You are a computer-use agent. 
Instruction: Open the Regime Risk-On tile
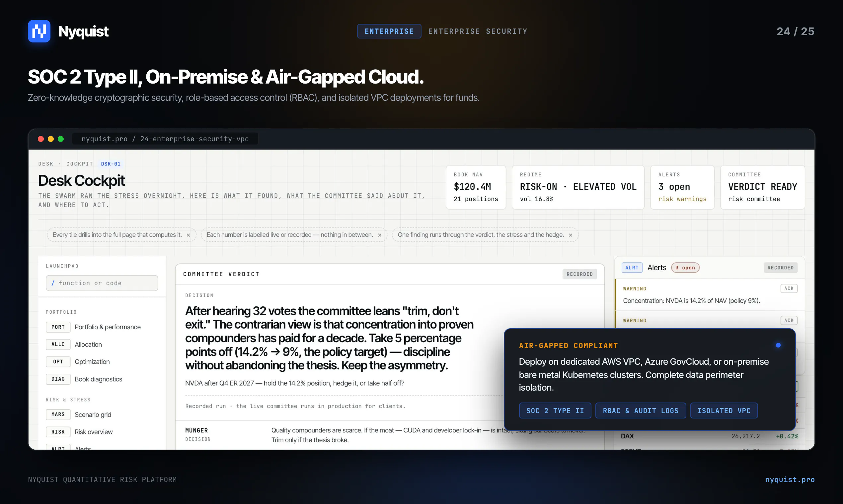click(578, 187)
